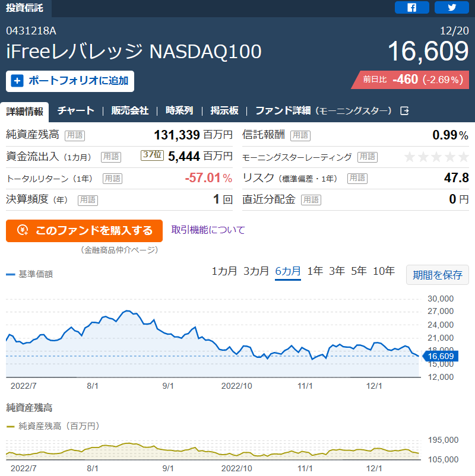Open 用語 glossary tag for 信託報酬
The height and width of the screenshot is (476, 475).
pyautogui.click(x=300, y=135)
